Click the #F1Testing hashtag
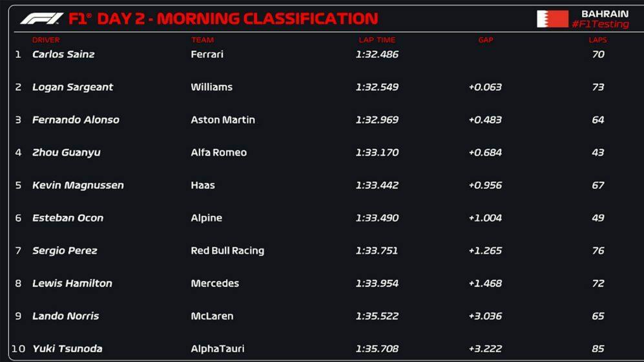644x362 pixels. [x=600, y=25]
